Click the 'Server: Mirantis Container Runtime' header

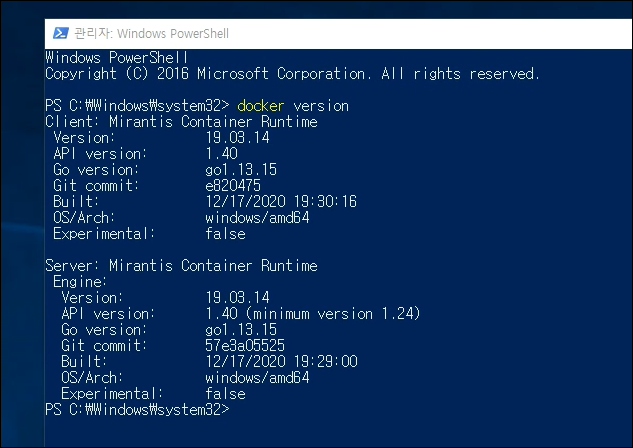click(181, 266)
